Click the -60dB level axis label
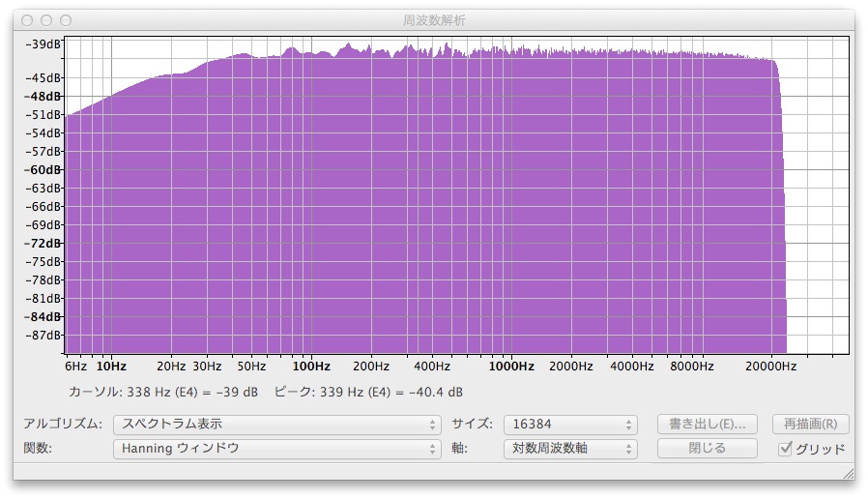Image resolution: width=868 pixels, height=499 pixels. tap(43, 170)
